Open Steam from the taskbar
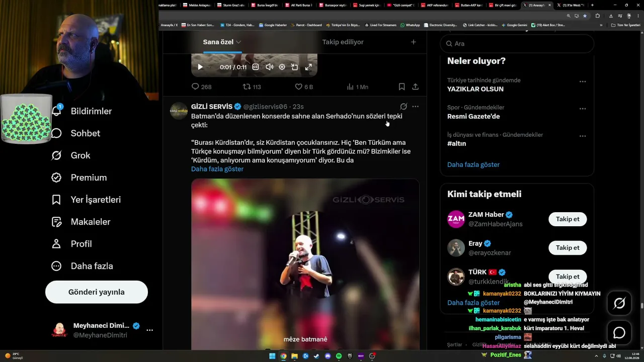644x362 pixels. (x=316, y=356)
